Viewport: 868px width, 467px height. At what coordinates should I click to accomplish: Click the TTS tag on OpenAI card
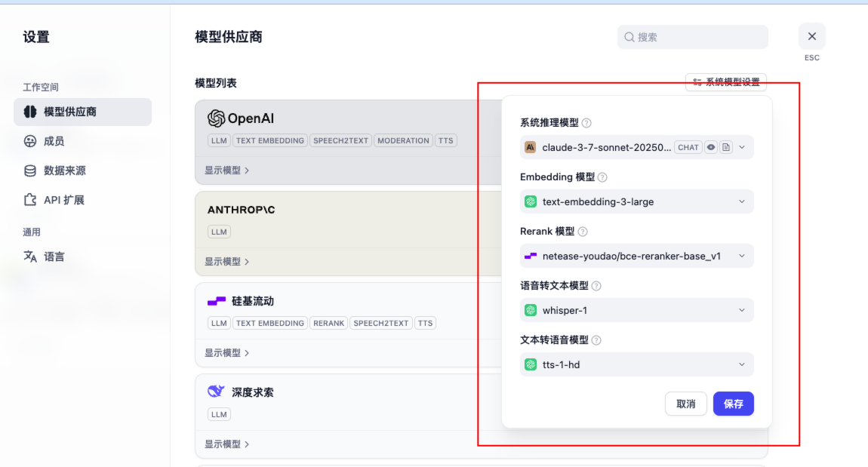pyautogui.click(x=445, y=140)
